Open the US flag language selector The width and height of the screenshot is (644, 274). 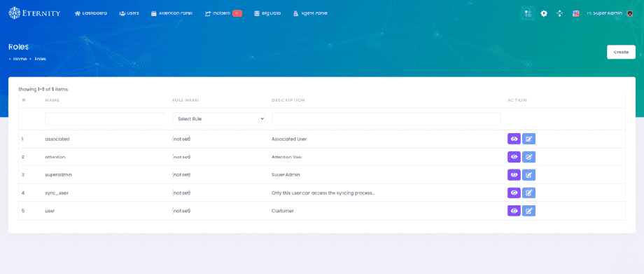[x=576, y=13]
